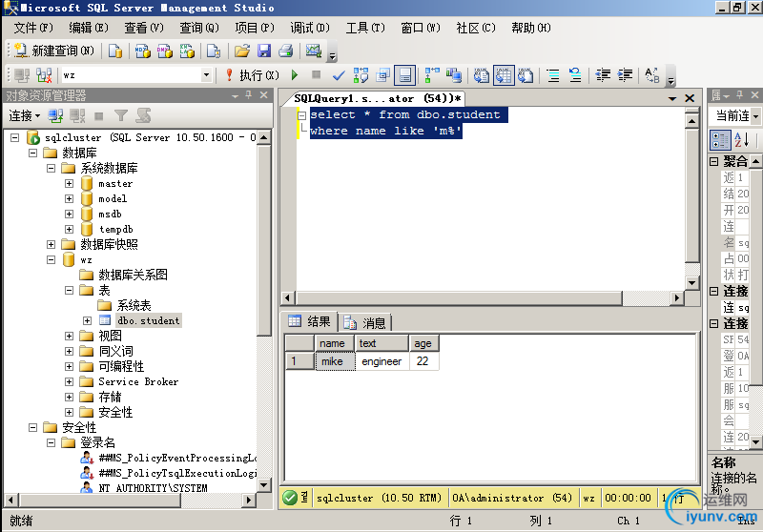The width and height of the screenshot is (763, 532).
Task: Open an Analysis Services DMX Query
Action: pyautogui.click(x=164, y=51)
